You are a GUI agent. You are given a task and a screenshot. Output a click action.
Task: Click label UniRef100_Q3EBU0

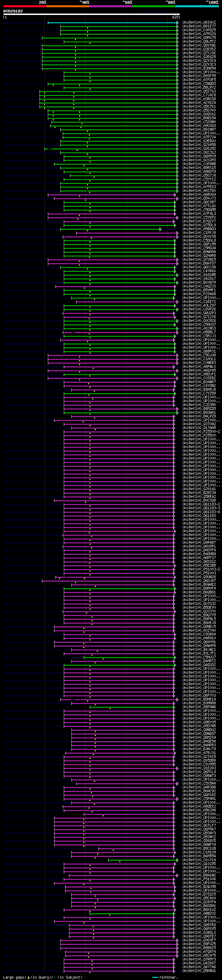tap(199, 141)
